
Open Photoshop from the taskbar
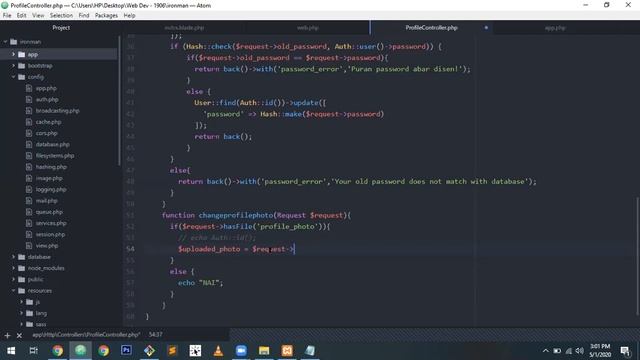click(126, 350)
